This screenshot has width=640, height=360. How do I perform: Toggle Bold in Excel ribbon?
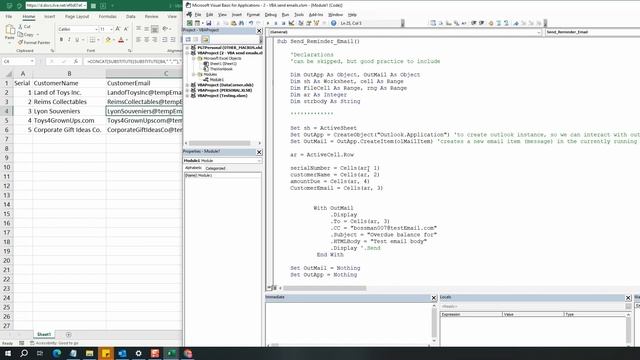[61, 40]
